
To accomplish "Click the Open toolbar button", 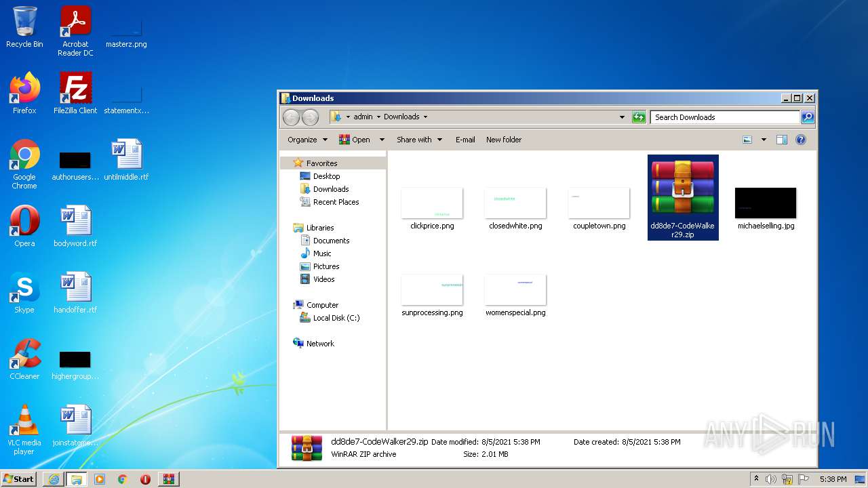I will (x=355, y=140).
